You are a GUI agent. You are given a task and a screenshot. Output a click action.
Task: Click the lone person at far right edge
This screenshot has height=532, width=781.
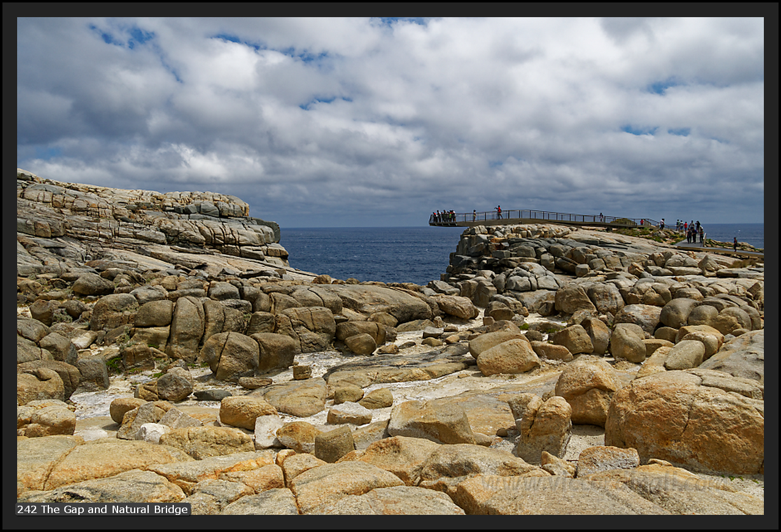(x=735, y=243)
